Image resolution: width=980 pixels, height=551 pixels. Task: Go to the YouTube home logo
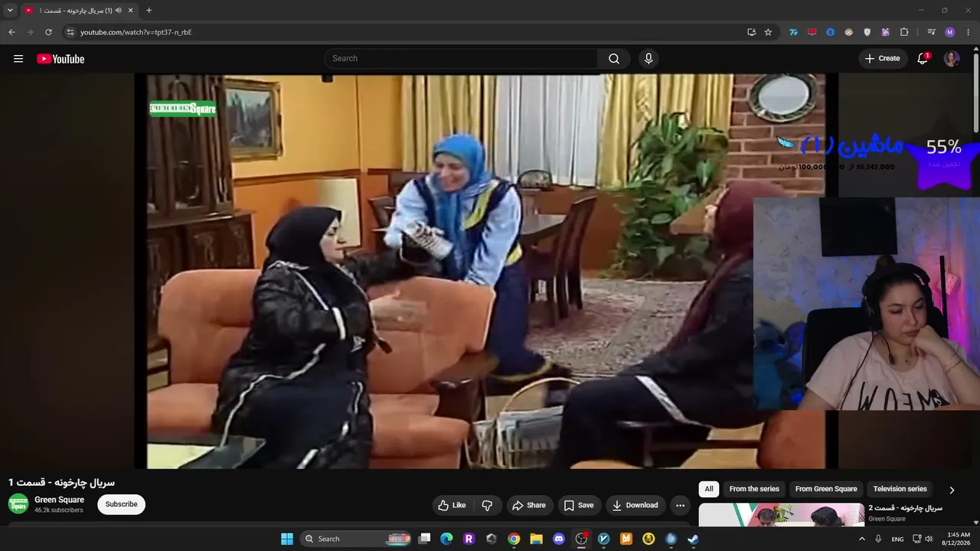click(60, 59)
